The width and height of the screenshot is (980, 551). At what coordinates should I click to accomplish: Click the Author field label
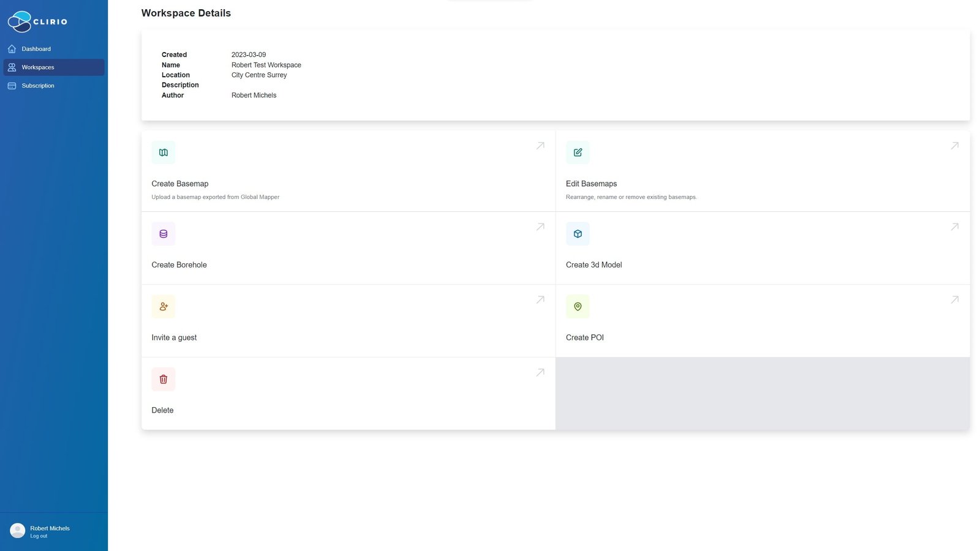coord(173,95)
